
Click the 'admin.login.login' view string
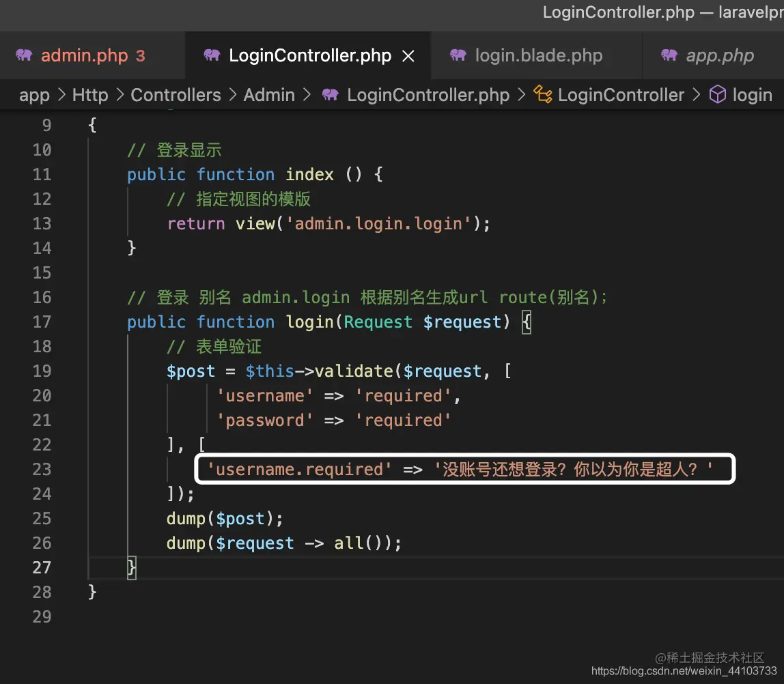(378, 224)
